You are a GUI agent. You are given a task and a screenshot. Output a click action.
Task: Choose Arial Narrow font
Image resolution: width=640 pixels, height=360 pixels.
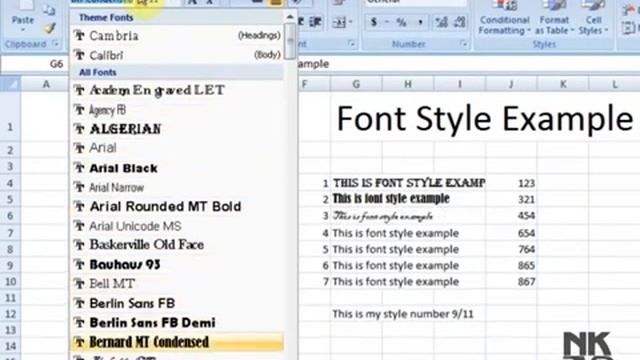pos(177,187)
